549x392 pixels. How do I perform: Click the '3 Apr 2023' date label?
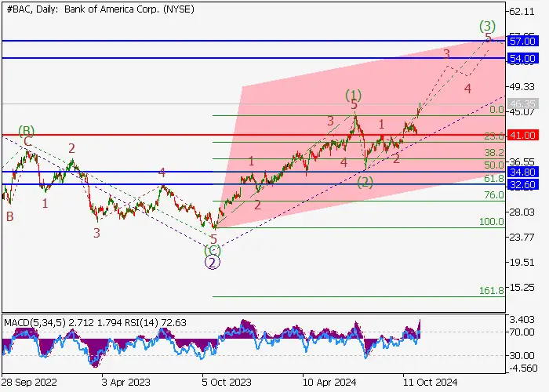pos(125,382)
